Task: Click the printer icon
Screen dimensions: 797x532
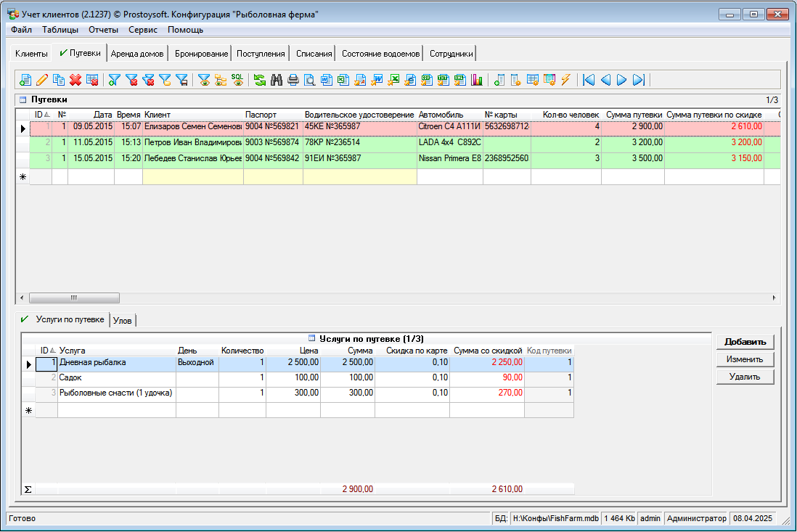Action: pyautogui.click(x=293, y=80)
